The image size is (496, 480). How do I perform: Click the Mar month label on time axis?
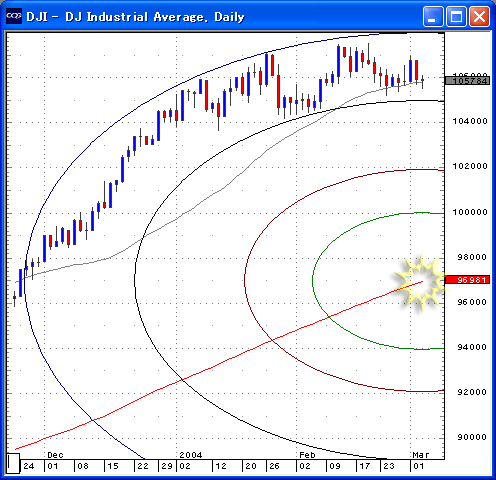click(421, 455)
